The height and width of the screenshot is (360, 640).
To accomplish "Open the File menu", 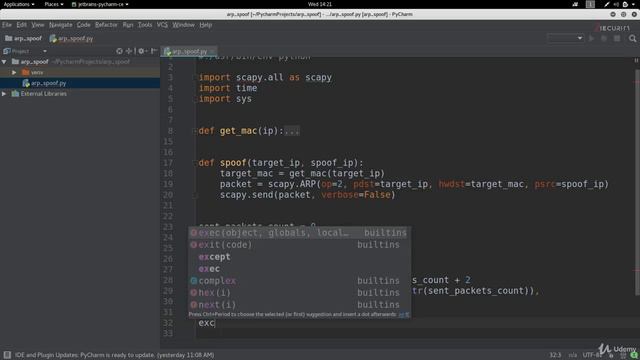I will (x=7, y=25).
